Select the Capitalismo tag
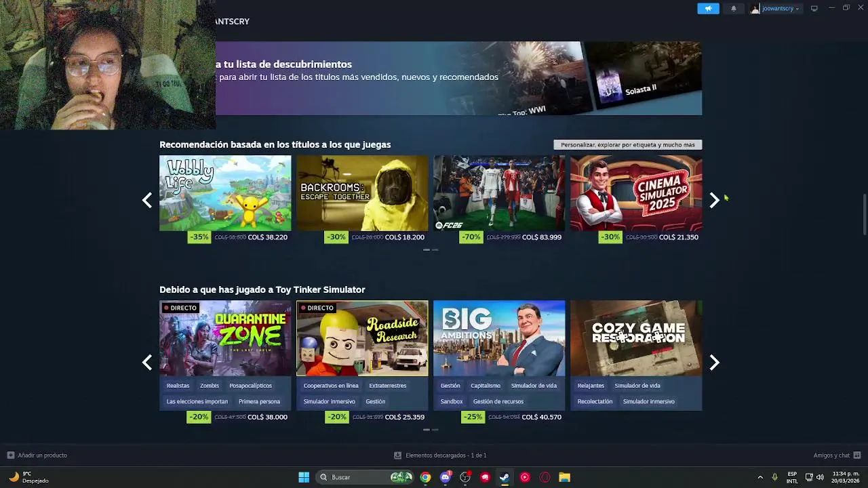Screen dimensions: 868x488 486,386
